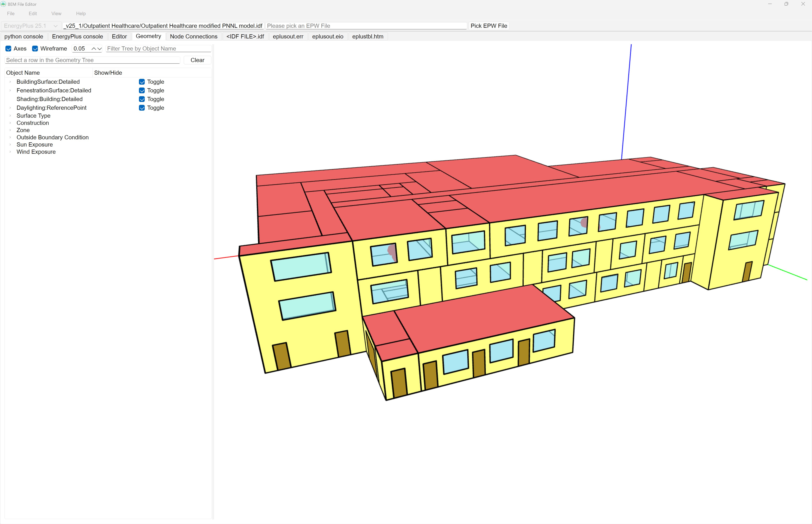812x524 pixels.
Task: Increase the wireframe width with up arrow
Action: (93, 49)
